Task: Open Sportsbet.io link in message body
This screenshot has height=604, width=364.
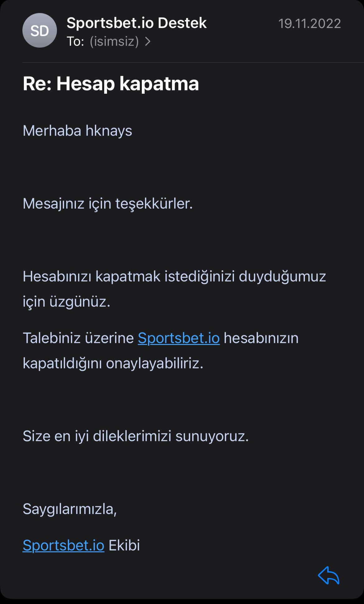Action: tap(179, 338)
